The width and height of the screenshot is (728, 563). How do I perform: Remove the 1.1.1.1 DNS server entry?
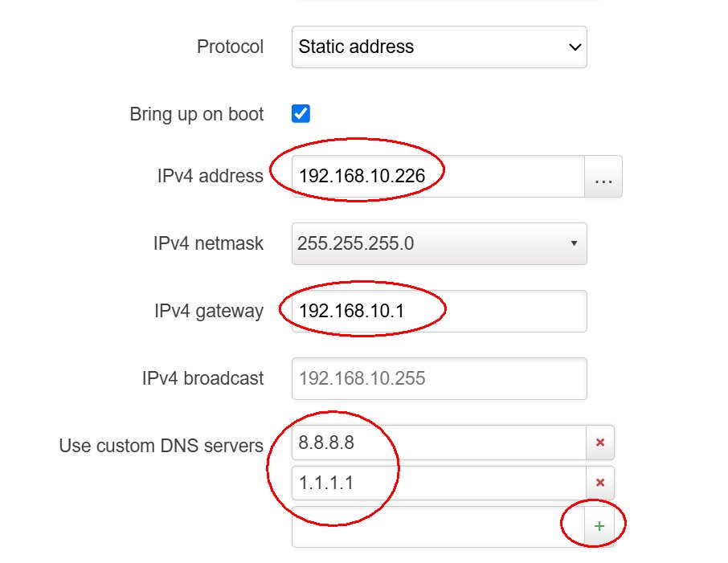pos(600,483)
